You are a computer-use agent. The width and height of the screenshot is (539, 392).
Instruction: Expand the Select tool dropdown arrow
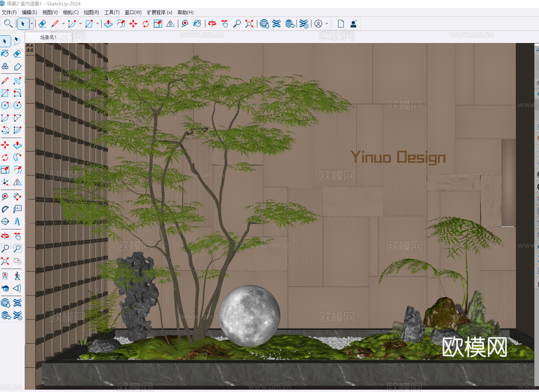pyautogui.click(x=31, y=24)
